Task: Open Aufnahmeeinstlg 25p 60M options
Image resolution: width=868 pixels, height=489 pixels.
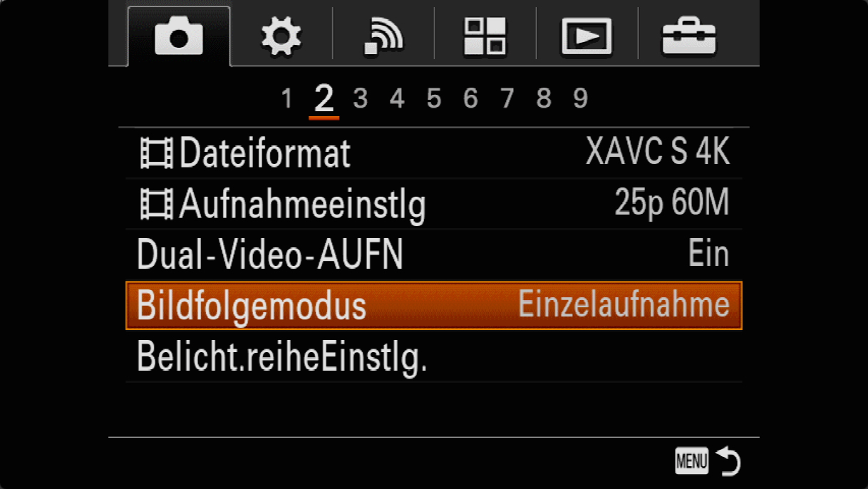Action: coord(433,204)
